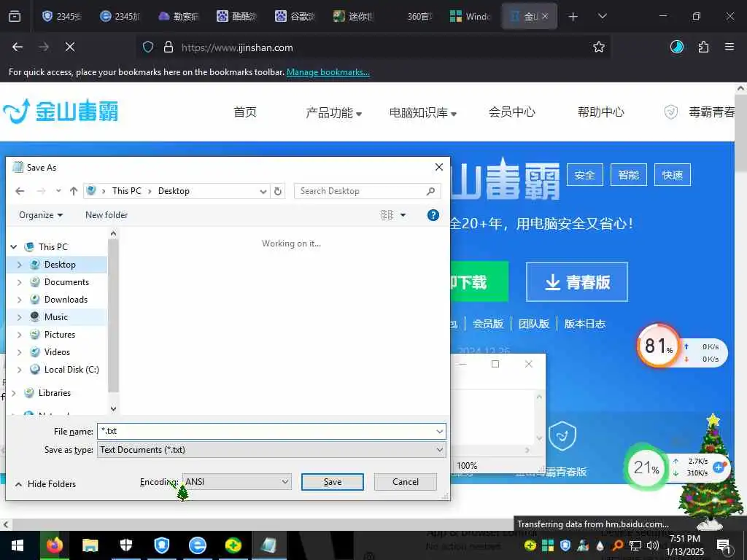
Task: Open the File name history dropdown
Action: click(x=439, y=432)
